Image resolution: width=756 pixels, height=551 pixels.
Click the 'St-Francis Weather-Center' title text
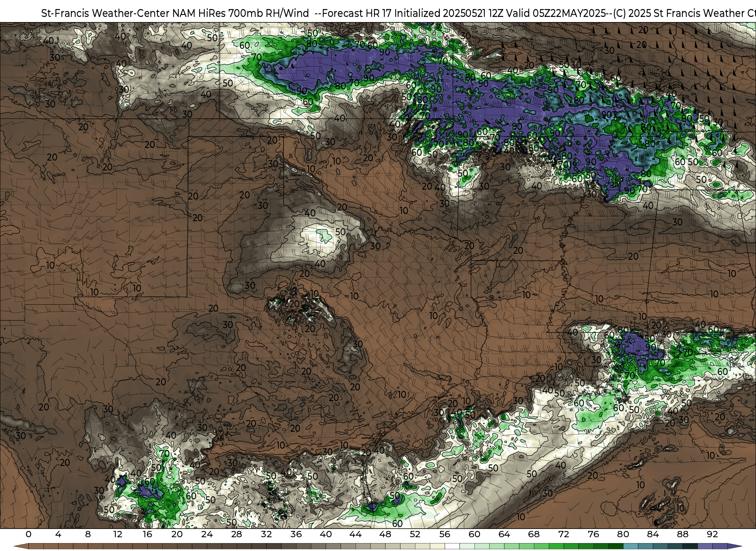pos(106,13)
